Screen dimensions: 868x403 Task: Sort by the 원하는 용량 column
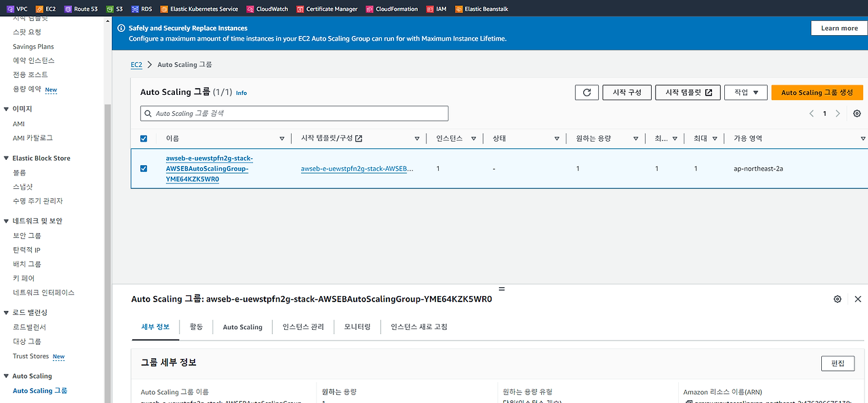click(x=636, y=138)
